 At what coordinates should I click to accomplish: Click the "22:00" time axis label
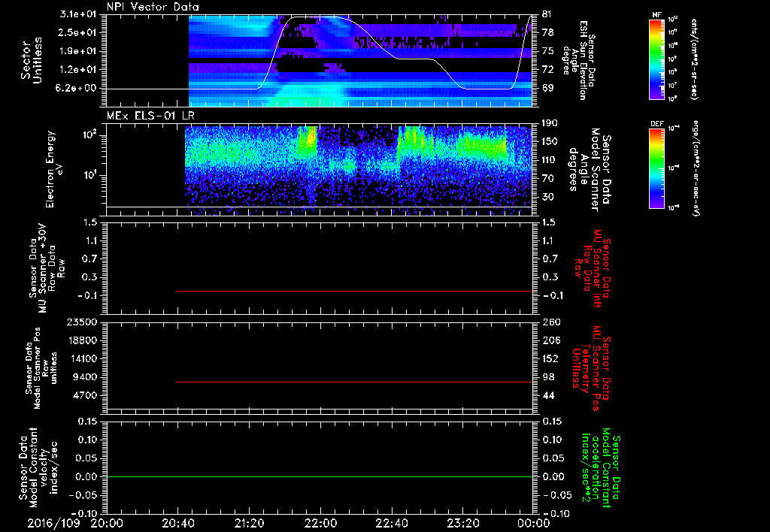320,523
